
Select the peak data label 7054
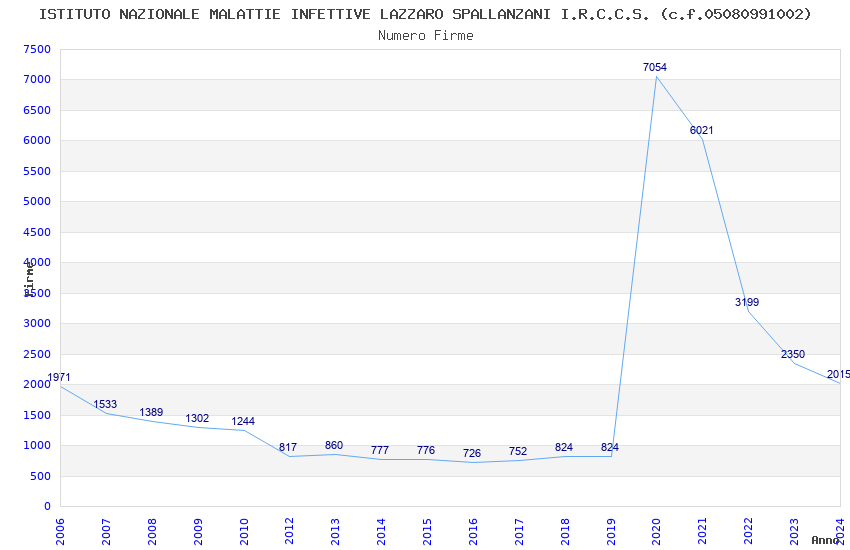(x=655, y=67)
